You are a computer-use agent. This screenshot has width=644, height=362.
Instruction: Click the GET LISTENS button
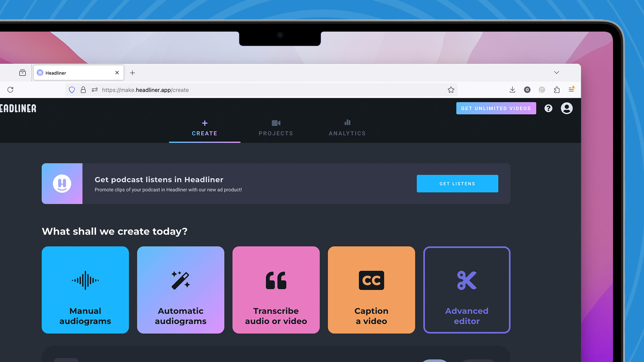[x=457, y=183]
